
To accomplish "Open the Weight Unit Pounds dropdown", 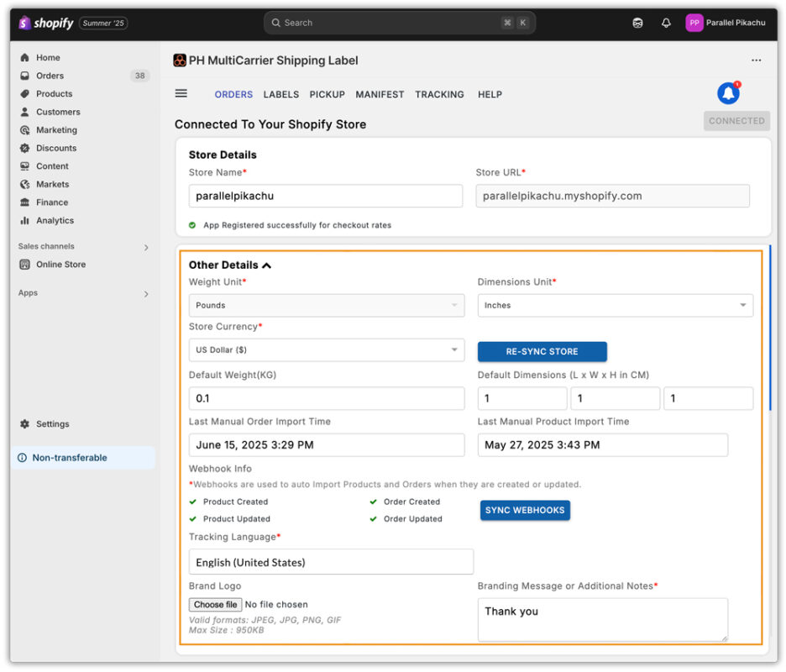I will [x=327, y=306].
